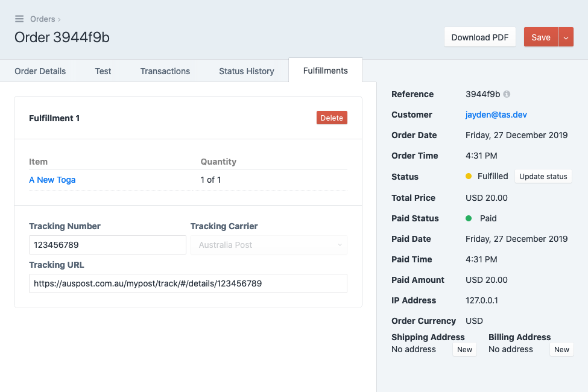Open the A New Toga item link
This screenshot has height=392, width=588.
(52, 180)
